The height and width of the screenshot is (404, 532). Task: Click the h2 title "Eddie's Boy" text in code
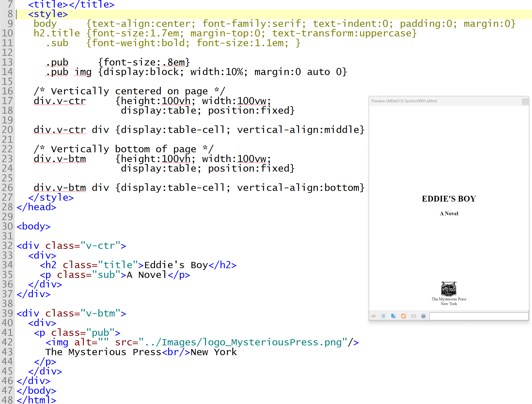pyautogui.click(x=176, y=265)
